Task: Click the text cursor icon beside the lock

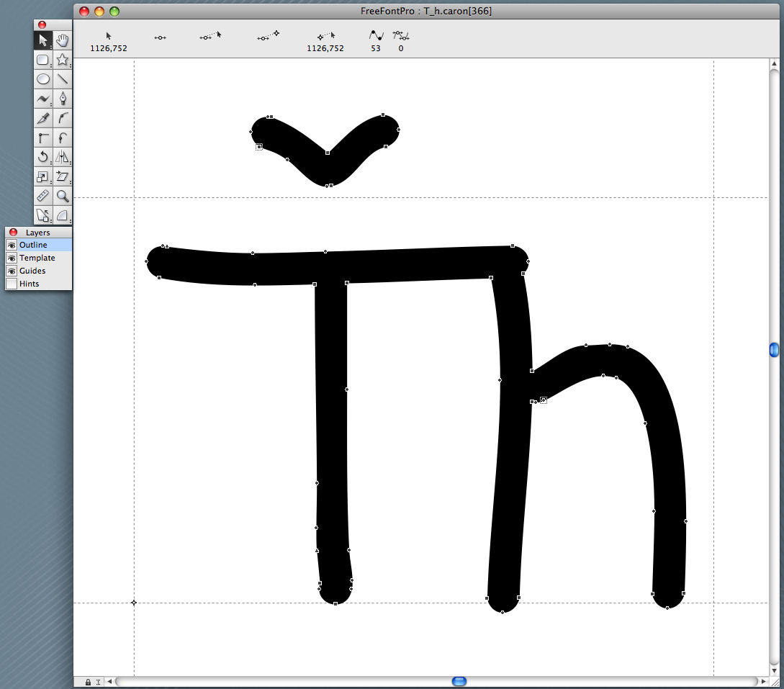Action: tap(99, 682)
